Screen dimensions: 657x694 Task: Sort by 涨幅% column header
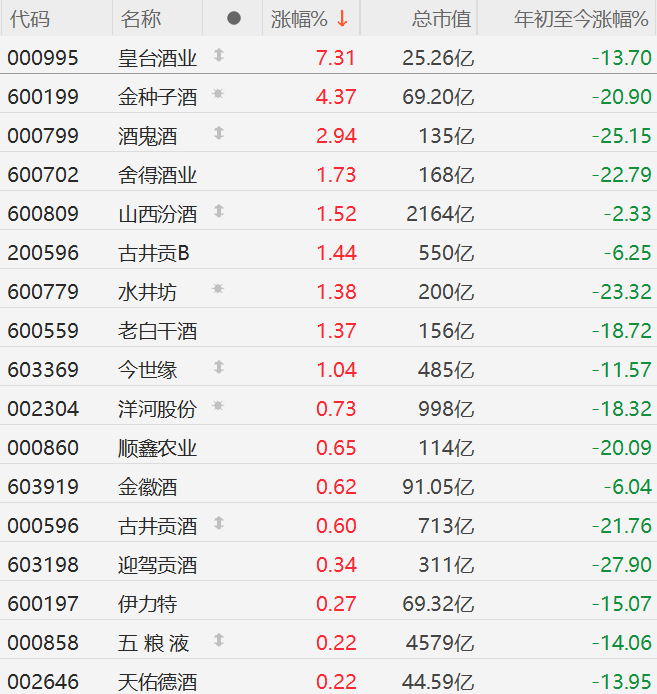tap(299, 19)
